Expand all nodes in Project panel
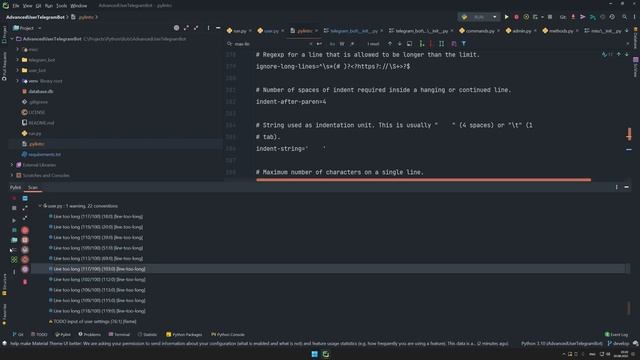The image size is (640, 360). pos(186,28)
